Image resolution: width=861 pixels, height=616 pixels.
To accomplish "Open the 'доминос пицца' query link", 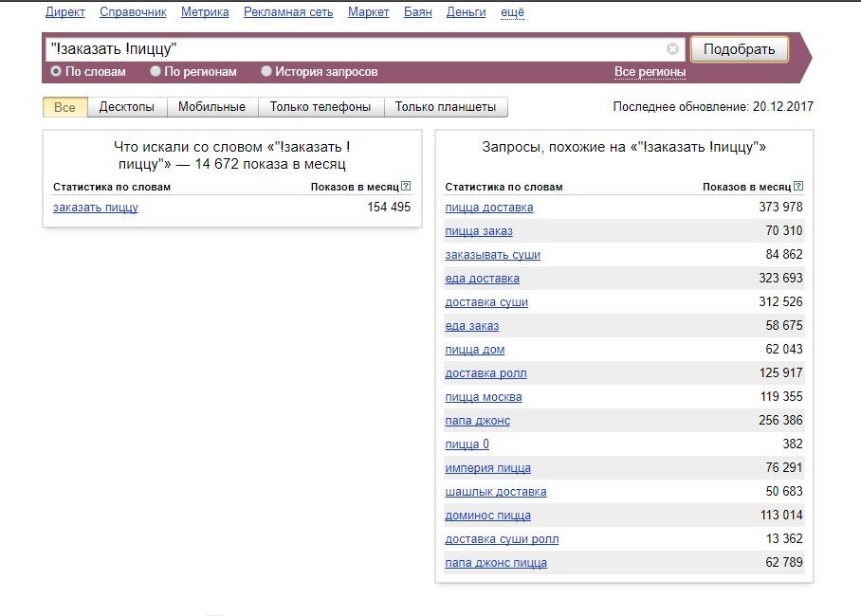I will 487,516.
